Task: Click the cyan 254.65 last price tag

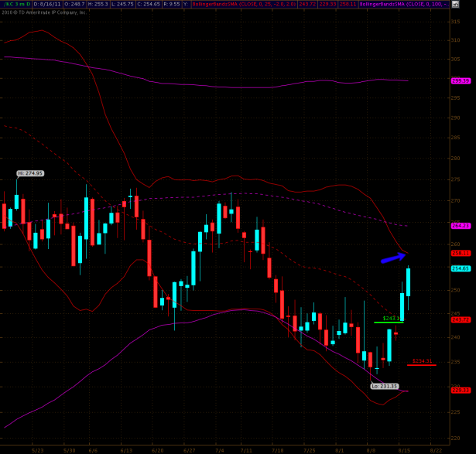Action: tap(461, 268)
